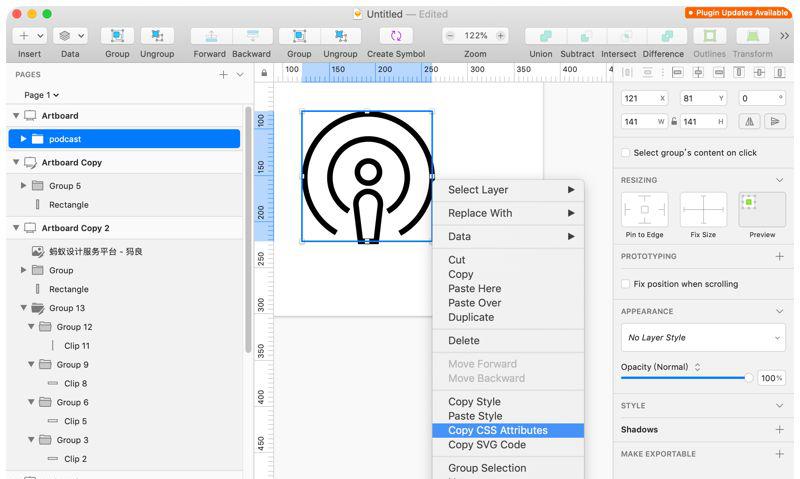Expand Group 5 layer
The image size is (800, 479).
click(x=23, y=186)
